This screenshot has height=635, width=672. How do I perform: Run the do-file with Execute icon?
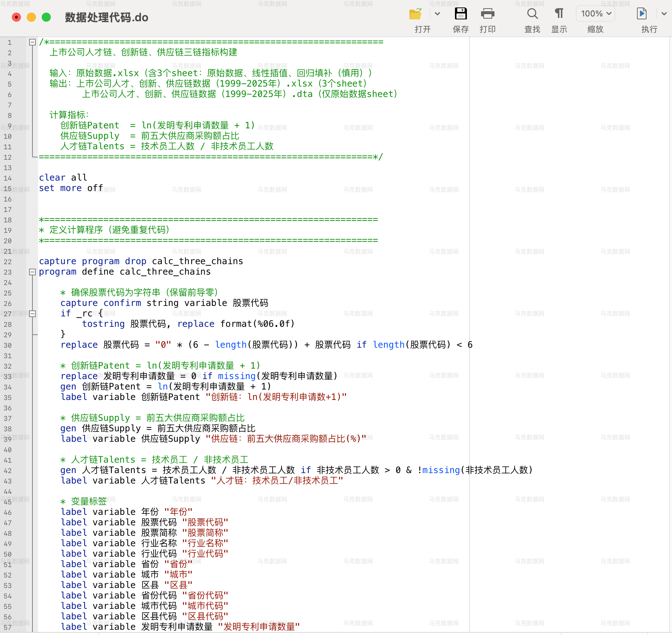point(641,14)
